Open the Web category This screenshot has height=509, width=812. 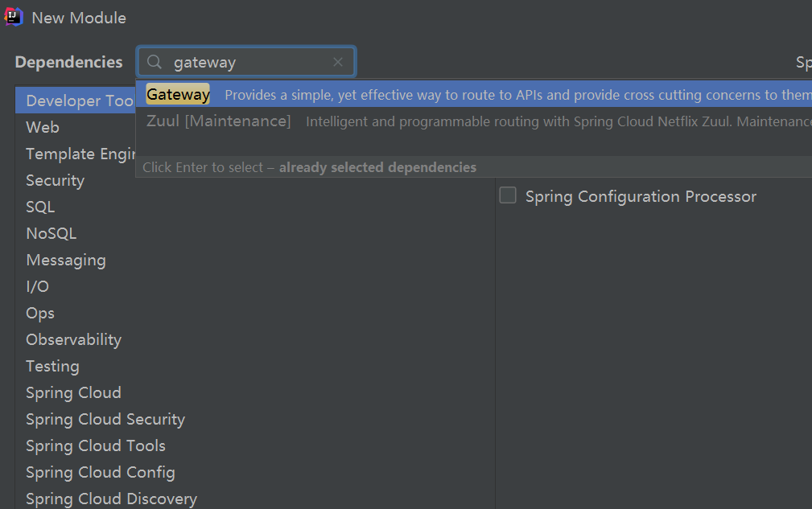pyautogui.click(x=43, y=127)
